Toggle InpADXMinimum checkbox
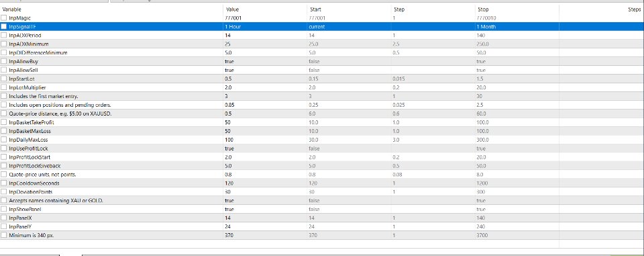This screenshot has height=256, width=644. pos(4,44)
